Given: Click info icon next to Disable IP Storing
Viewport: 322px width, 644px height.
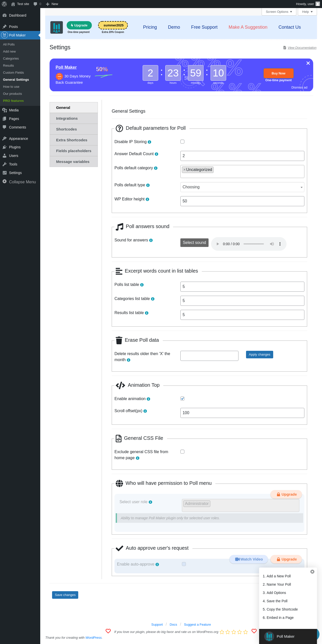Looking at the screenshot, I should click(149, 142).
